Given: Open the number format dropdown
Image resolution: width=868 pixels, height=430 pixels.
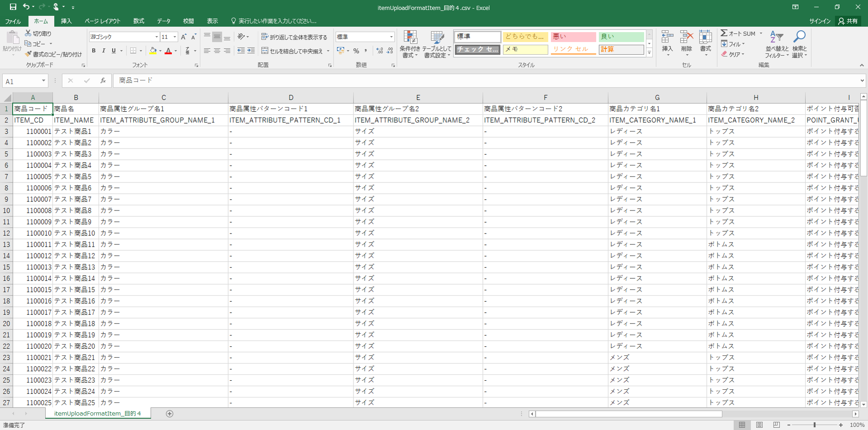Looking at the screenshot, I should pyautogui.click(x=391, y=37).
